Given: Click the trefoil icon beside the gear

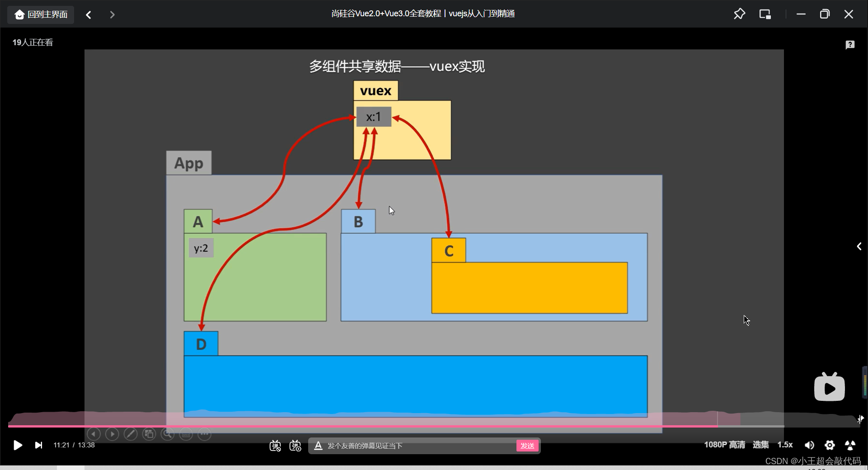Looking at the screenshot, I should (850, 445).
